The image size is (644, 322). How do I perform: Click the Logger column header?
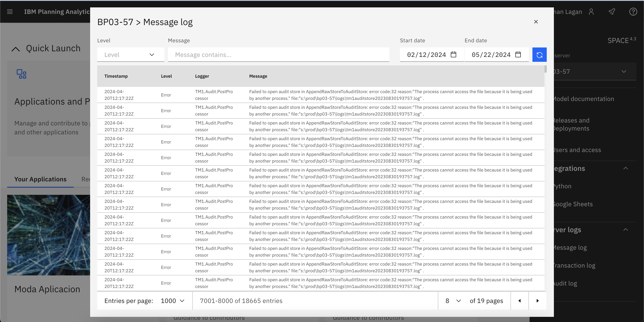pos(202,76)
